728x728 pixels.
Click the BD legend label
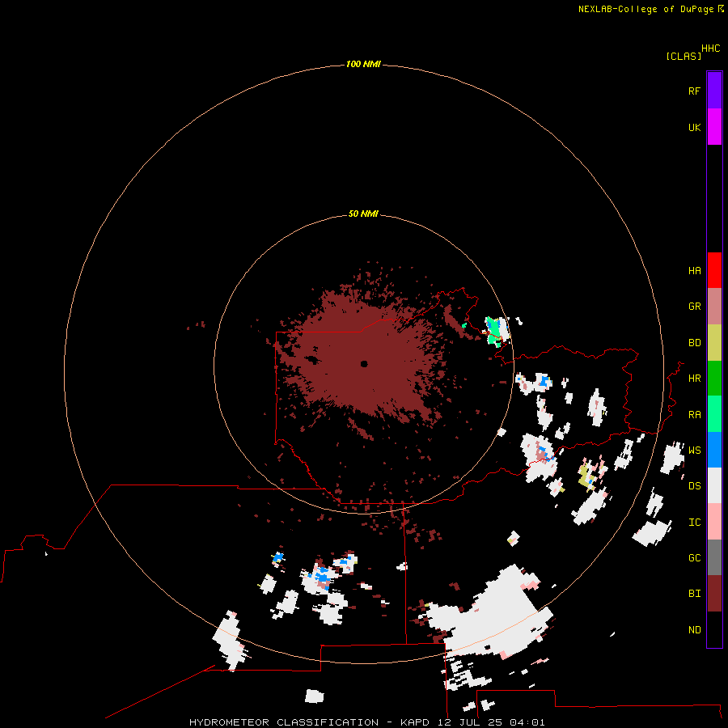pos(694,343)
